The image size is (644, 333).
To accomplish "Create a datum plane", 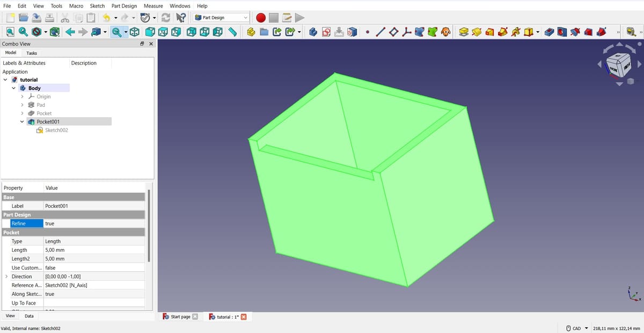I will coord(393,32).
